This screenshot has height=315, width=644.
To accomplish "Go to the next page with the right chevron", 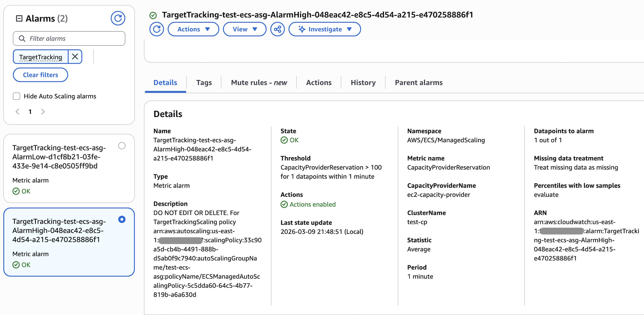I will [x=43, y=112].
